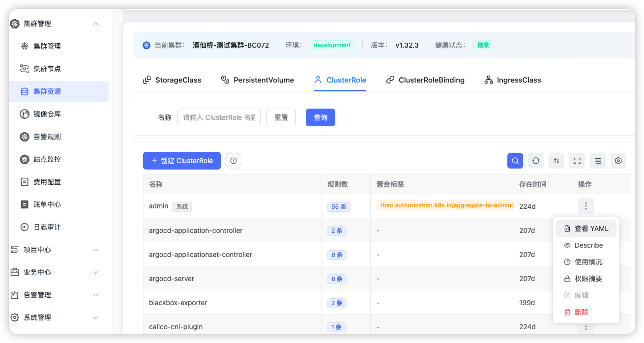Click the 创建 ClusterRole button

click(182, 161)
